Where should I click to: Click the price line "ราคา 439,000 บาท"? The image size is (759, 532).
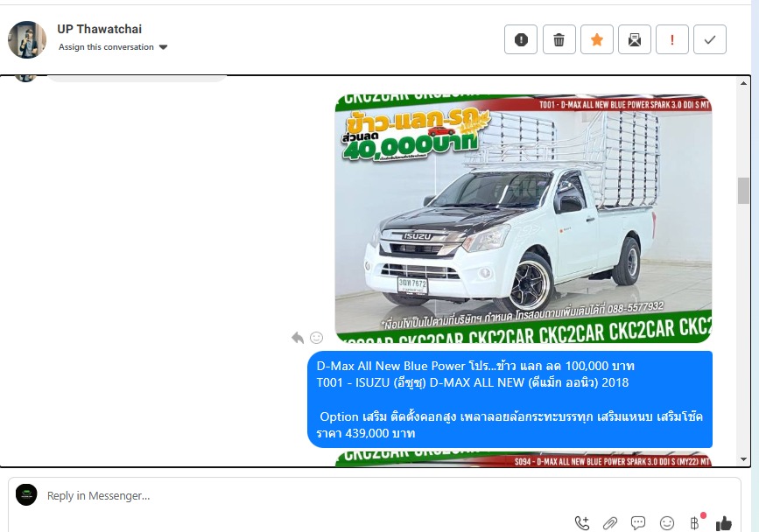pos(365,433)
